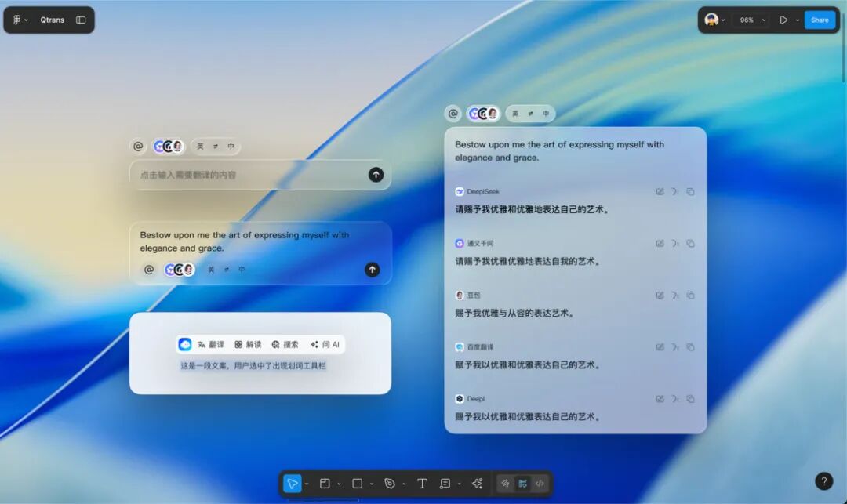Open the help question mark button
This screenshot has width=847, height=504.
(823, 481)
